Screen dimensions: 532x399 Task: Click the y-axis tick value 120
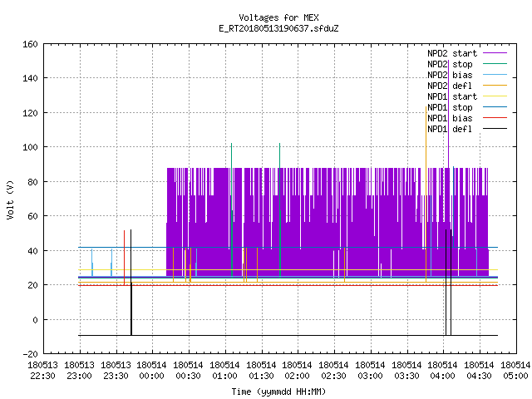(x=30, y=113)
